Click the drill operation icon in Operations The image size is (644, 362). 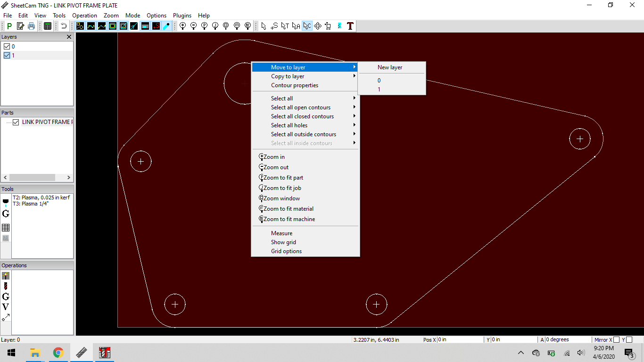click(6, 286)
